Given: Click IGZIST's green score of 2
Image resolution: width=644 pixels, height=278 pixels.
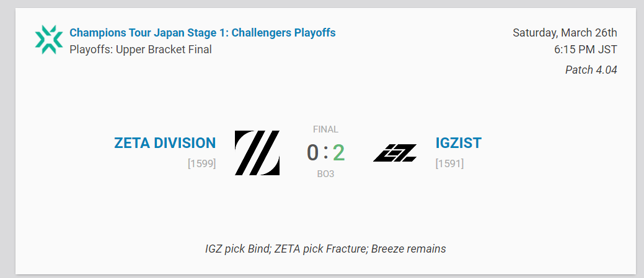Looking at the screenshot, I should click(338, 152).
